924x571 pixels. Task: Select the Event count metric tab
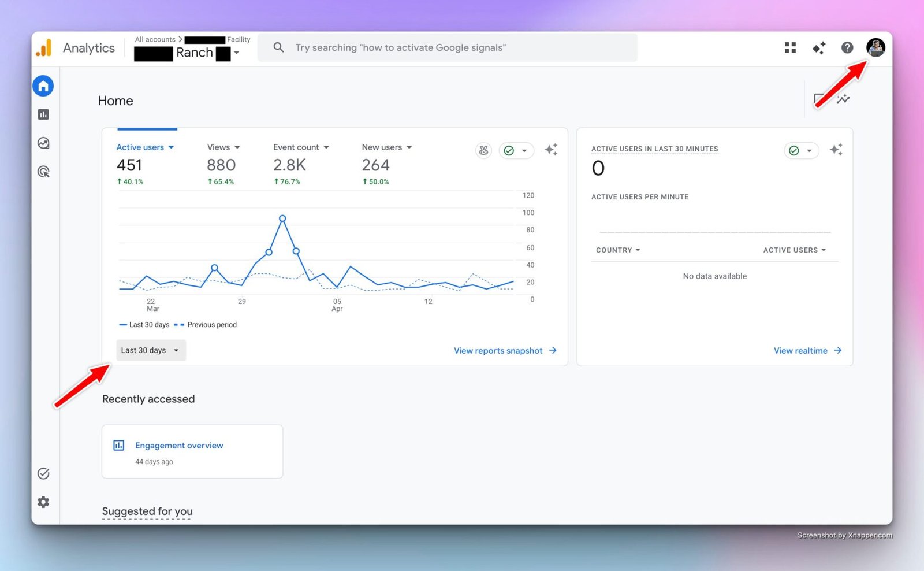(x=301, y=147)
